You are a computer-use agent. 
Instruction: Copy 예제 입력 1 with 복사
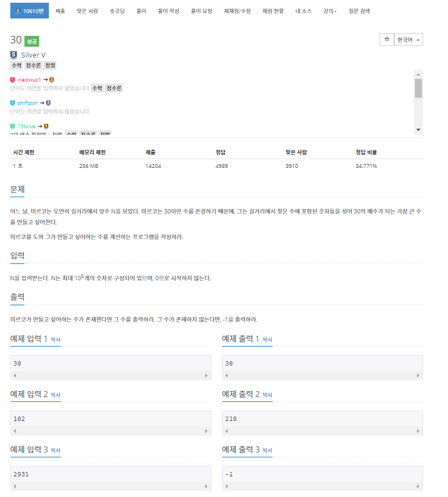click(x=55, y=339)
